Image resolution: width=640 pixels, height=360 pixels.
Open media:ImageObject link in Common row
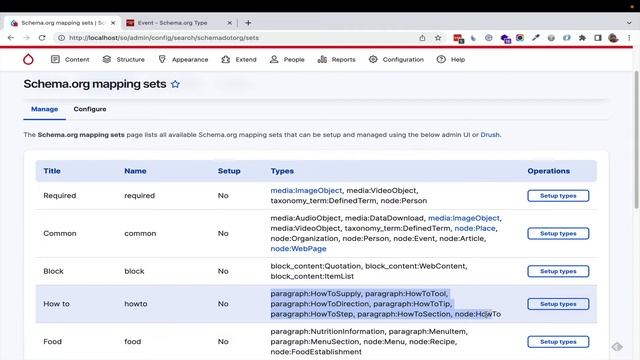(x=464, y=218)
